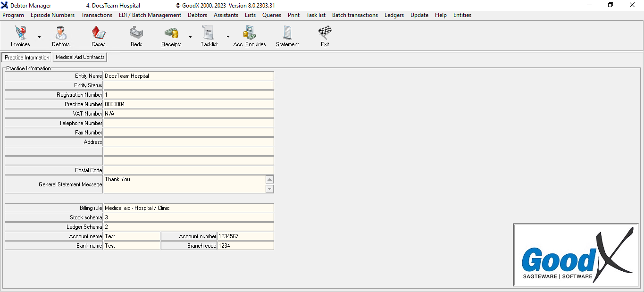644x292 pixels.
Task: Click the Telephone Number input field
Action: coord(188,123)
